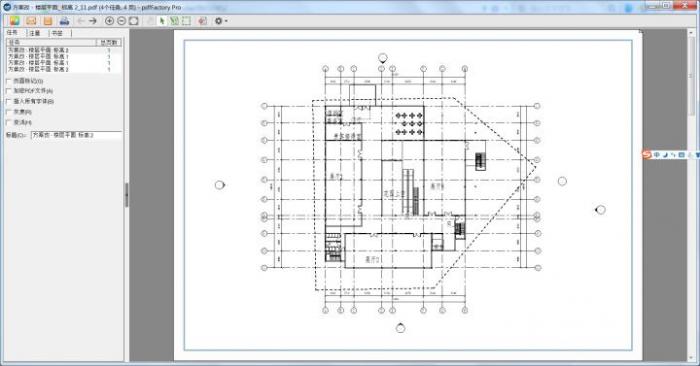Switch to the 书签 tab

point(57,33)
